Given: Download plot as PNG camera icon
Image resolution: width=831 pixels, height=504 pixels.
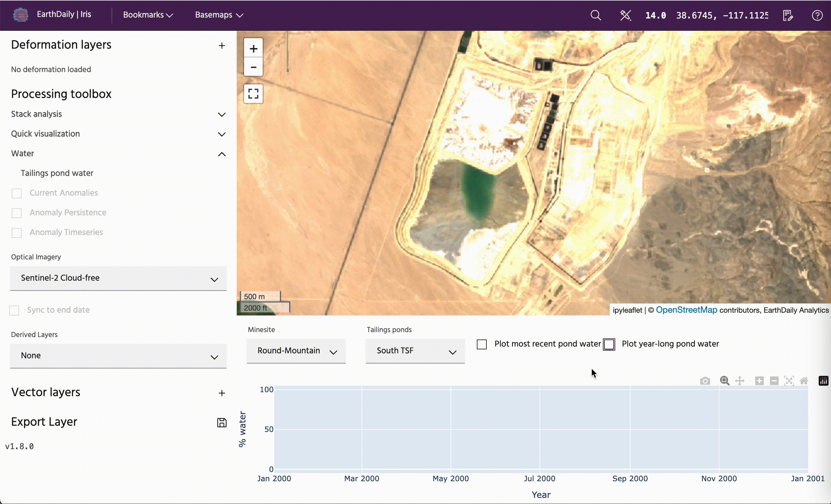Looking at the screenshot, I should click(705, 381).
